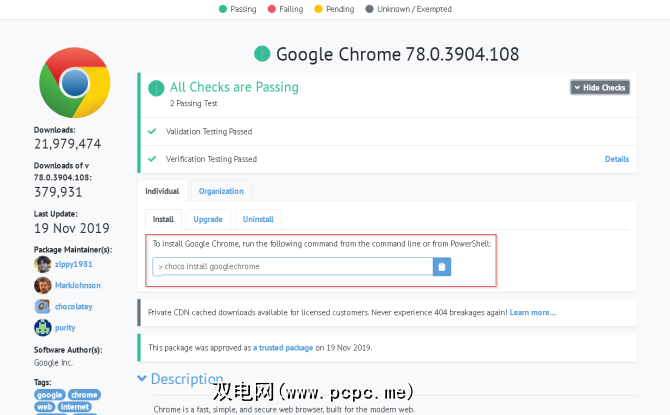Visit chocolatey maintainer profile link
This screenshot has width=670, height=415.
tap(73, 306)
